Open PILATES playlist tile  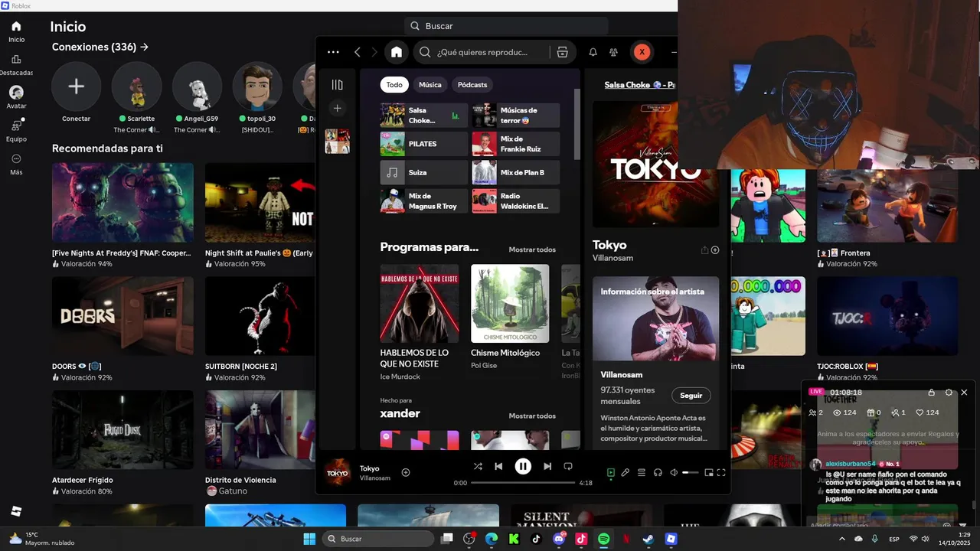pos(423,144)
